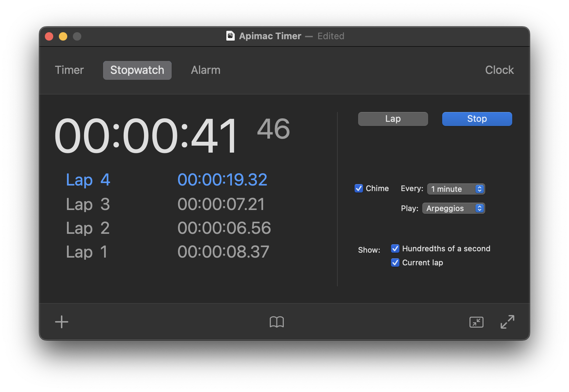The width and height of the screenshot is (569, 392).
Task: Toggle the Current lap checkbox off
Action: pos(395,262)
